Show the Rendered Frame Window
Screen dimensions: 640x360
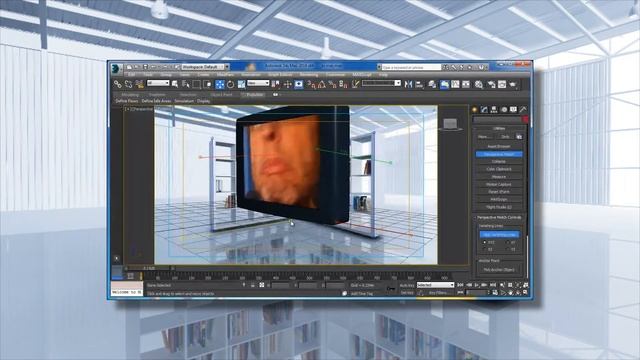(502, 84)
